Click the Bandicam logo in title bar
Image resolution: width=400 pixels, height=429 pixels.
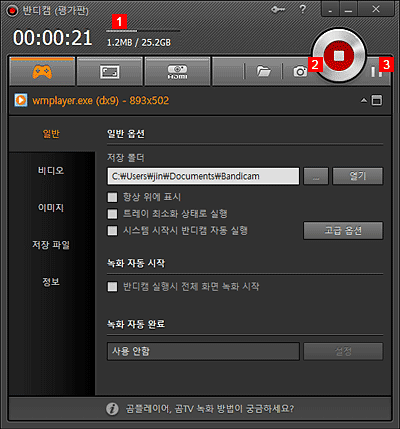[x=12, y=10]
